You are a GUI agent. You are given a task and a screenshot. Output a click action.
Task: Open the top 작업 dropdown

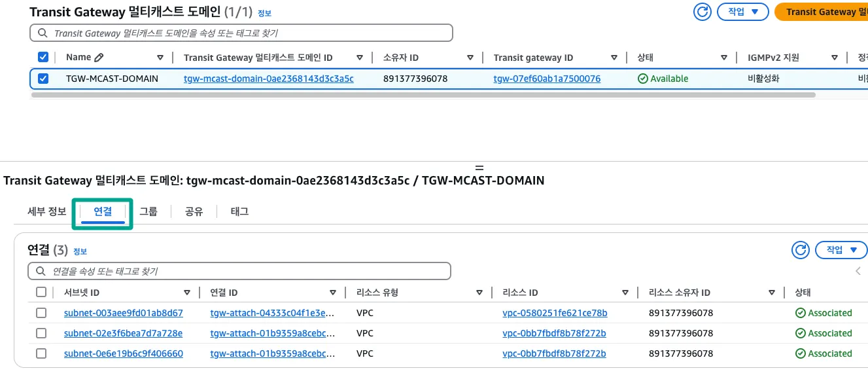pos(742,12)
